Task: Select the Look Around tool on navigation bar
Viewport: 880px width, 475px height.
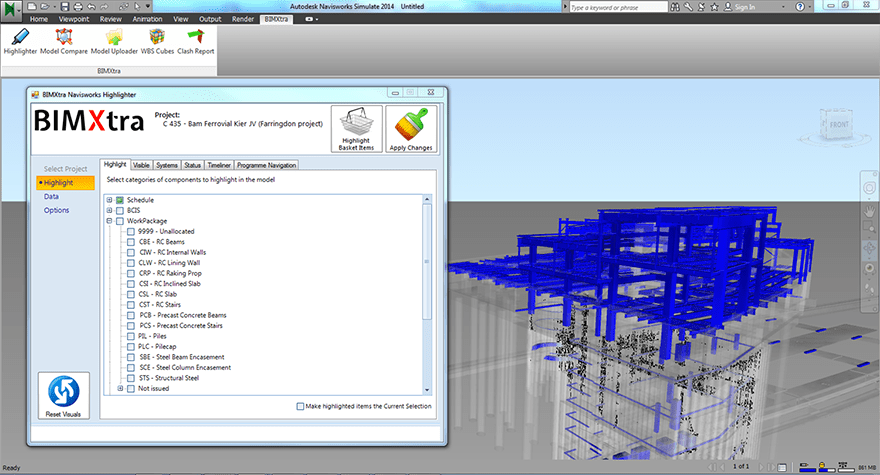Action: 869,269
